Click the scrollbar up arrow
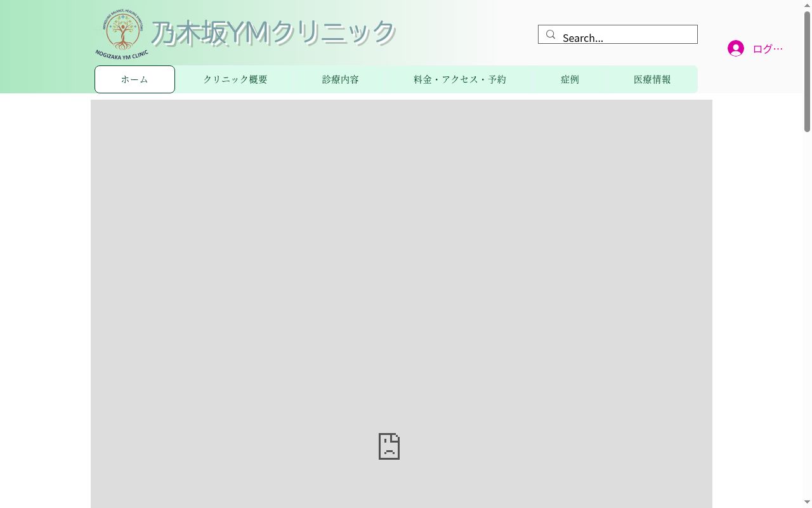Viewport: 812px width, 508px height. coord(807,5)
